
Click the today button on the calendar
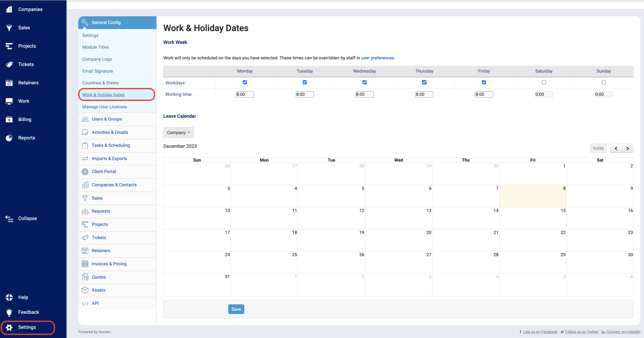(598, 148)
